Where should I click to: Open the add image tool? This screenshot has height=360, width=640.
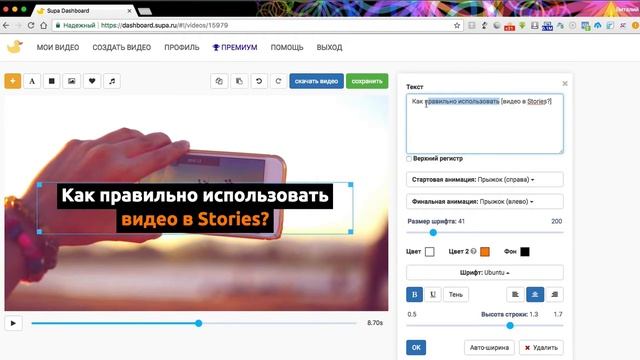click(x=71, y=81)
